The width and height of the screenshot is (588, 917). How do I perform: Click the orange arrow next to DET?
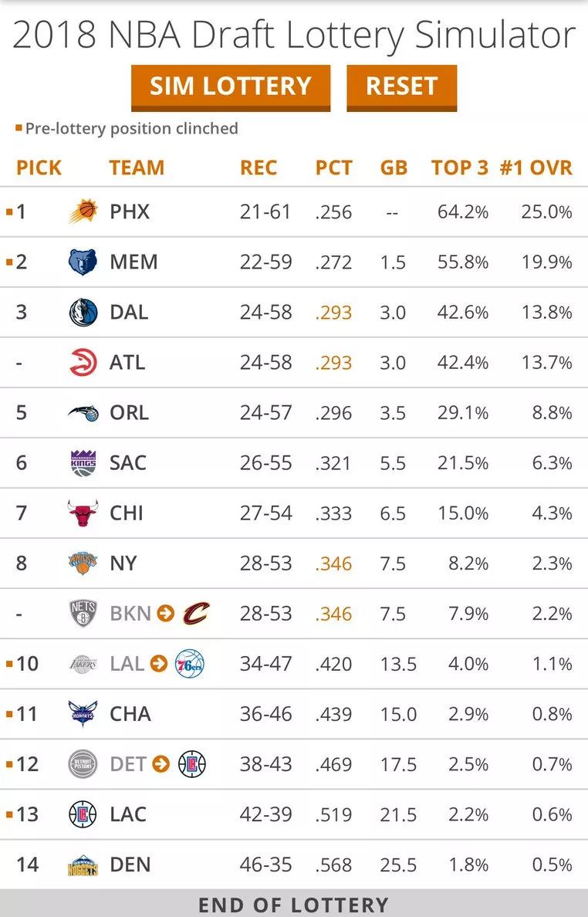[x=161, y=764]
